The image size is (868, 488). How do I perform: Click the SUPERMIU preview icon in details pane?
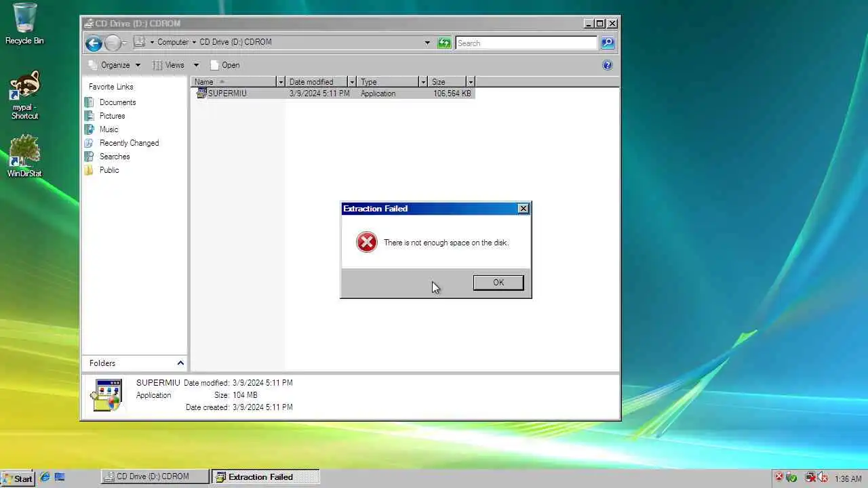tap(107, 395)
